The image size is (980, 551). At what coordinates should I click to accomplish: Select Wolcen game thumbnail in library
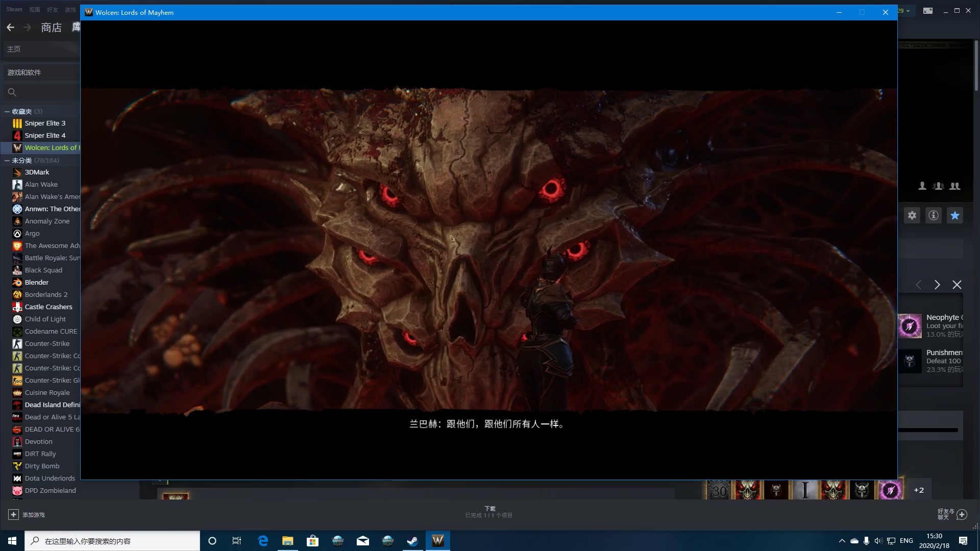17,146
